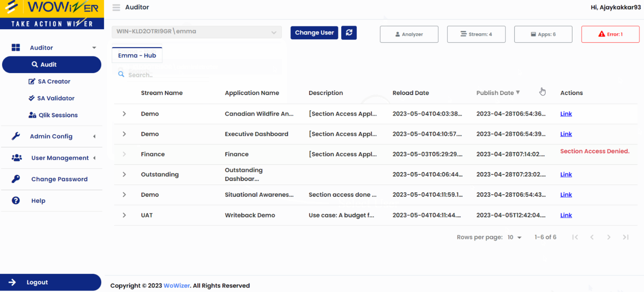Open Link for Canadian Wildfire row
The image size is (644, 292).
coord(566,114)
